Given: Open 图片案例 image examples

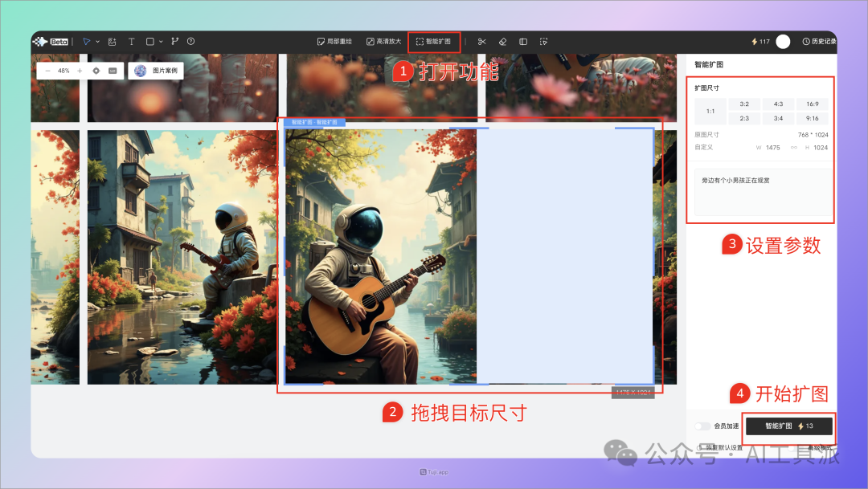Looking at the screenshot, I should [x=156, y=71].
